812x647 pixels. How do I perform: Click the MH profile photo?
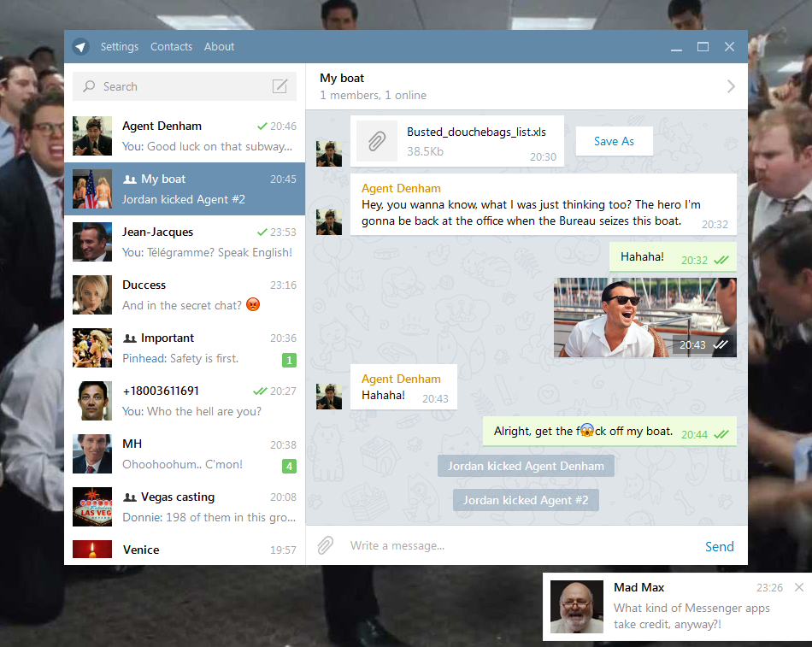[x=92, y=454]
